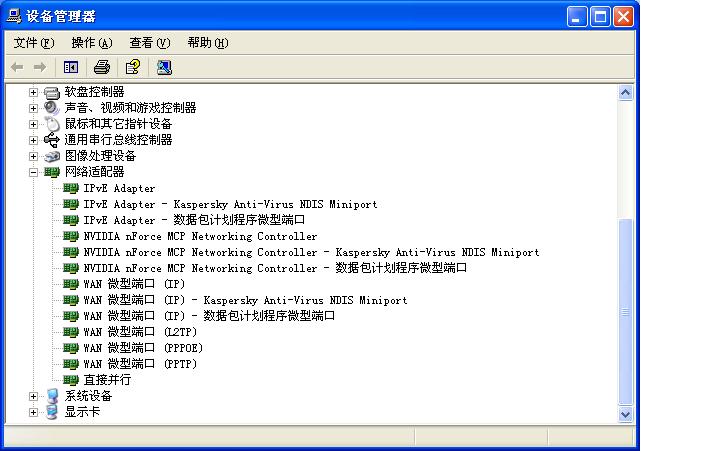Select the 网络适配器 category label

click(x=95, y=172)
